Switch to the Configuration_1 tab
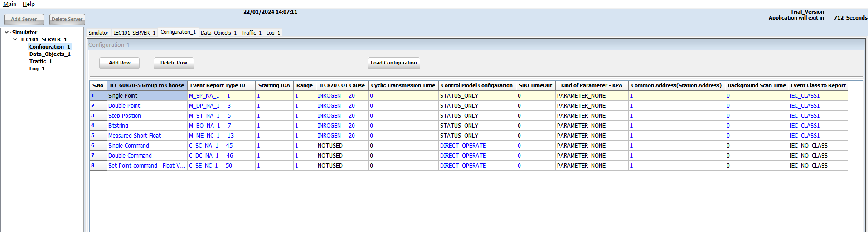The height and width of the screenshot is (232, 868). pos(178,32)
